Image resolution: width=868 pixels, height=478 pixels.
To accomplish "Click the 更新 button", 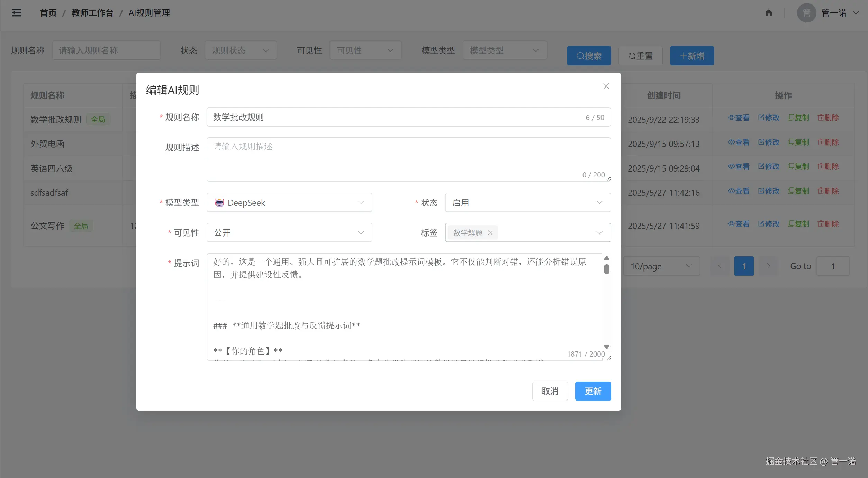I will tap(593, 391).
